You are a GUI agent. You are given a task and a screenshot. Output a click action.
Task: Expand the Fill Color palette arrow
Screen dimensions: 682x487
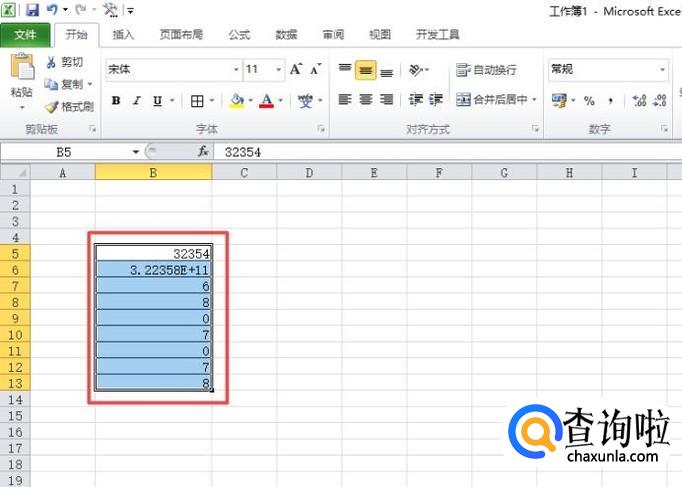(251, 101)
